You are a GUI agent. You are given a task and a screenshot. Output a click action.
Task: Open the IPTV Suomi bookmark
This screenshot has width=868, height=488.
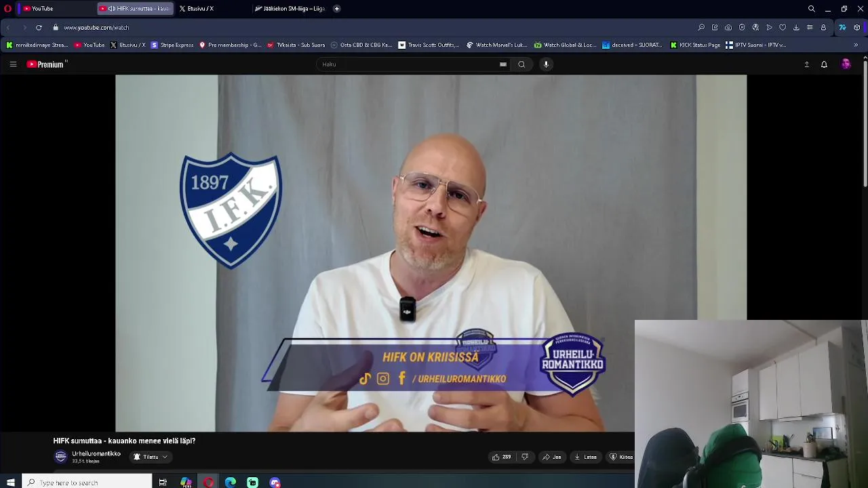coord(756,45)
